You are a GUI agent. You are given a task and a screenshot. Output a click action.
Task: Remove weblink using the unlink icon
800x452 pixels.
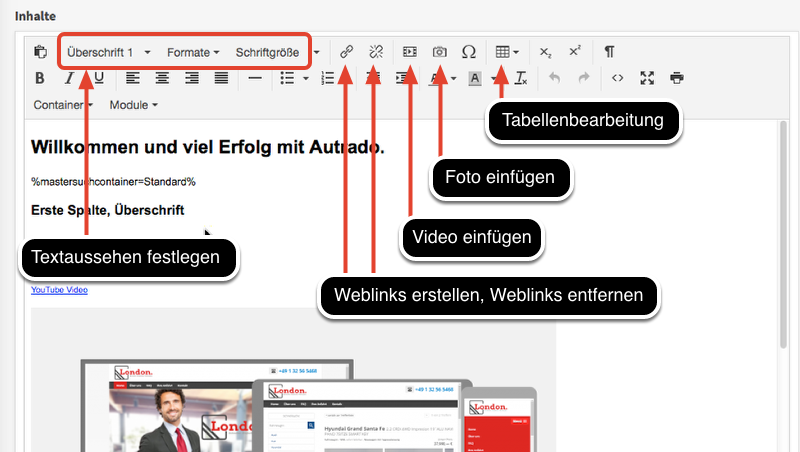click(x=376, y=52)
